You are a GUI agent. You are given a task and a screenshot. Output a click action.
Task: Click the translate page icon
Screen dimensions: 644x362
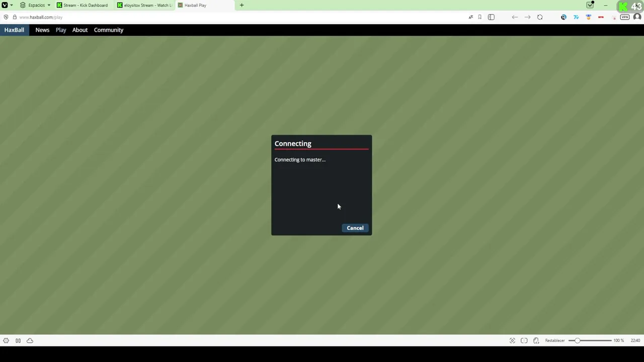[x=471, y=17]
